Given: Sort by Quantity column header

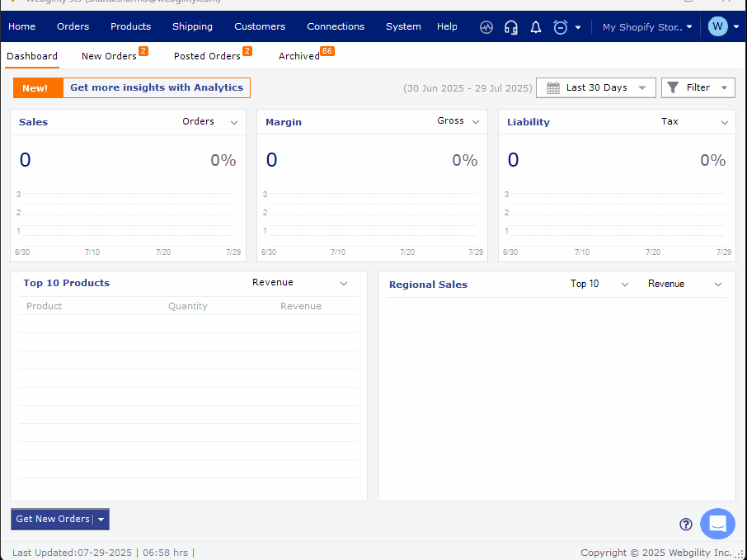Looking at the screenshot, I should pos(188,306).
